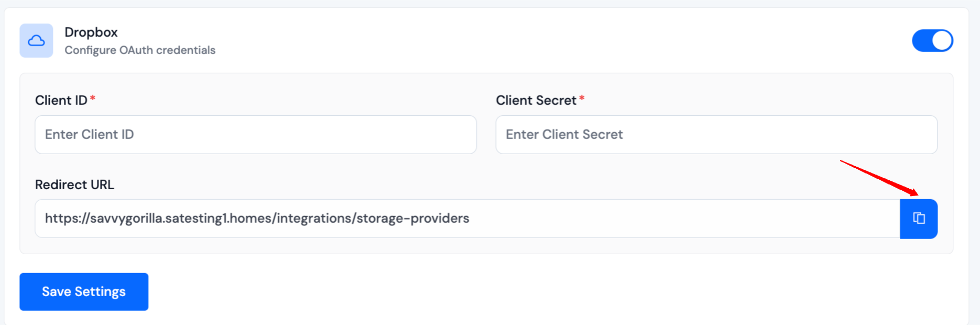The height and width of the screenshot is (325, 980).
Task: Select the savvygorilla redirect URL text
Action: pos(256,219)
